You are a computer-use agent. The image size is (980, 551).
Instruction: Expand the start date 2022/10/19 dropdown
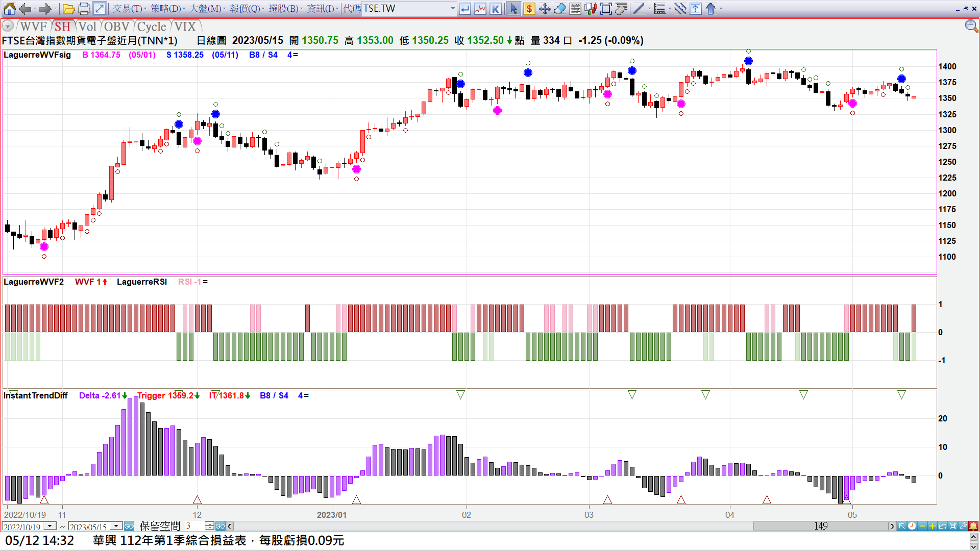tap(50, 526)
